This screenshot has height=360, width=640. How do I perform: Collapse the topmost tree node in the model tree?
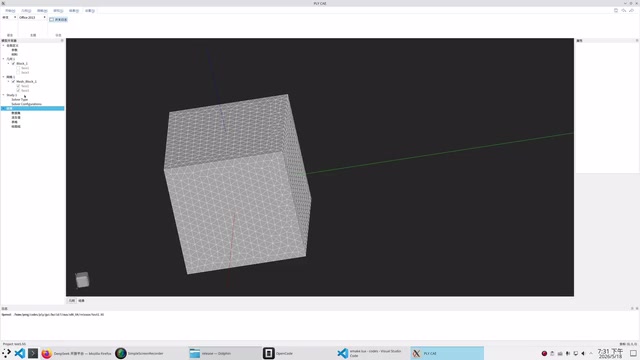pos(3,45)
